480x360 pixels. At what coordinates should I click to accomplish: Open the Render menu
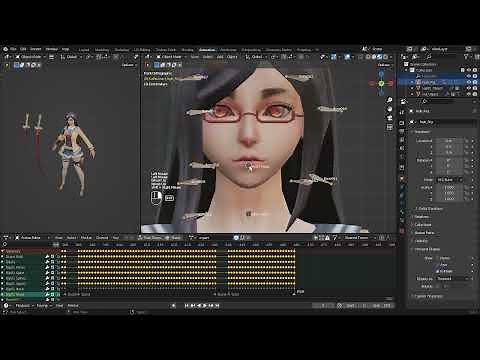(x=36, y=49)
